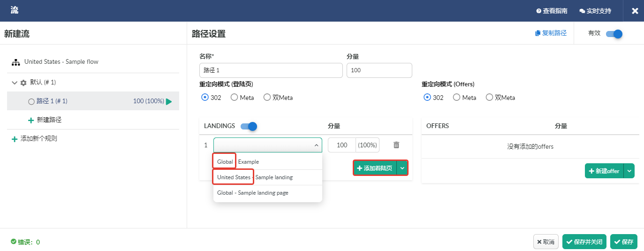This screenshot has height=251, width=644.
Task: Open the landing page selection combo box
Action: [268, 145]
